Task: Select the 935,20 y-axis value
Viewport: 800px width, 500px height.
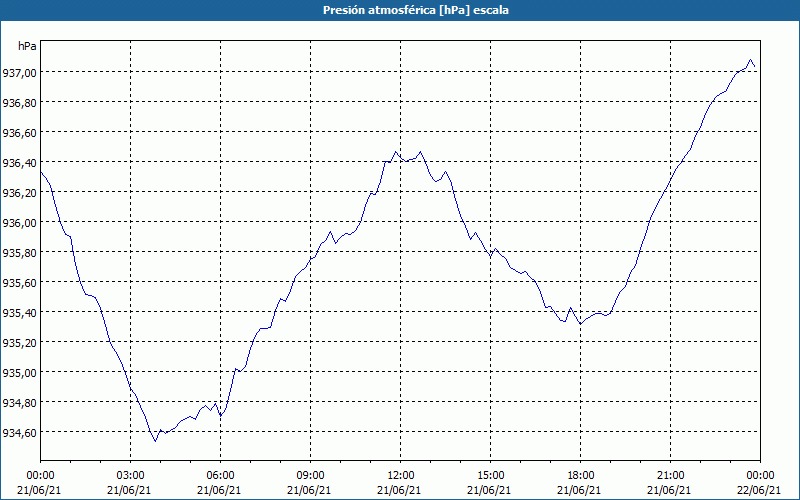Action: pyautogui.click(x=19, y=343)
